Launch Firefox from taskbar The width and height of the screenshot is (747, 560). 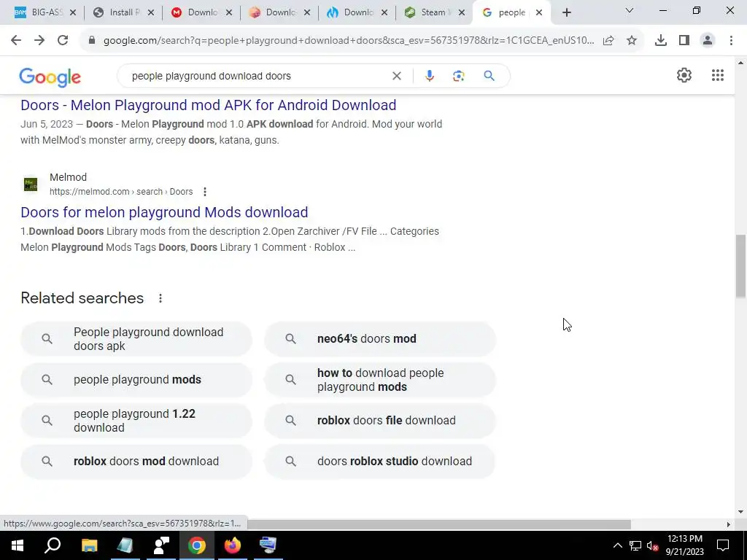point(233,545)
